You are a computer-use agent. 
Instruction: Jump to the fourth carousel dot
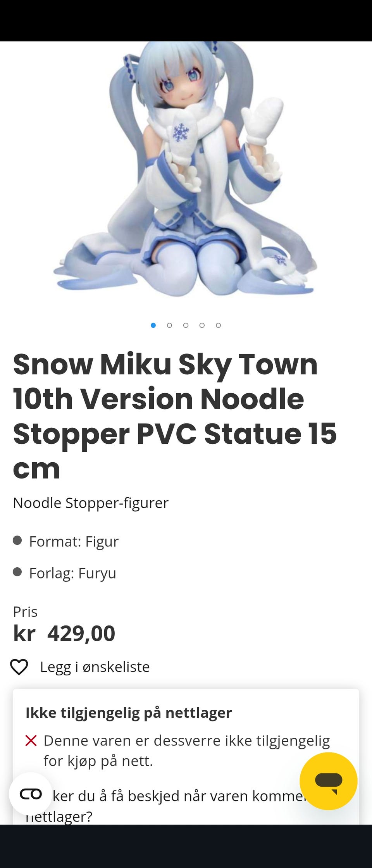point(202,325)
